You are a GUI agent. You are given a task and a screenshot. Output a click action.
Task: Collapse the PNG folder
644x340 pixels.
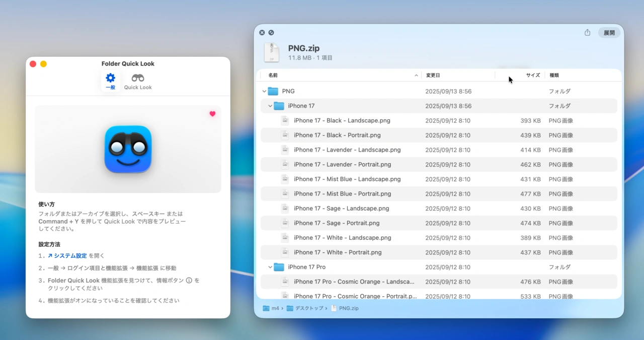264,91
